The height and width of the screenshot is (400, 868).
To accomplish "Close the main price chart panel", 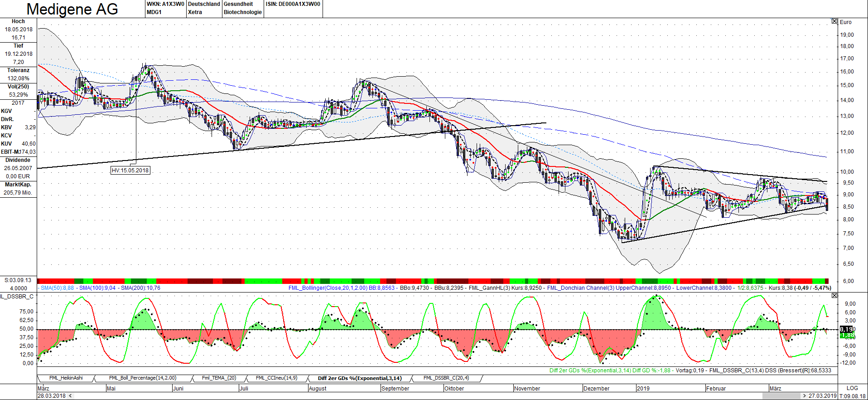I will tap(834, 21).
